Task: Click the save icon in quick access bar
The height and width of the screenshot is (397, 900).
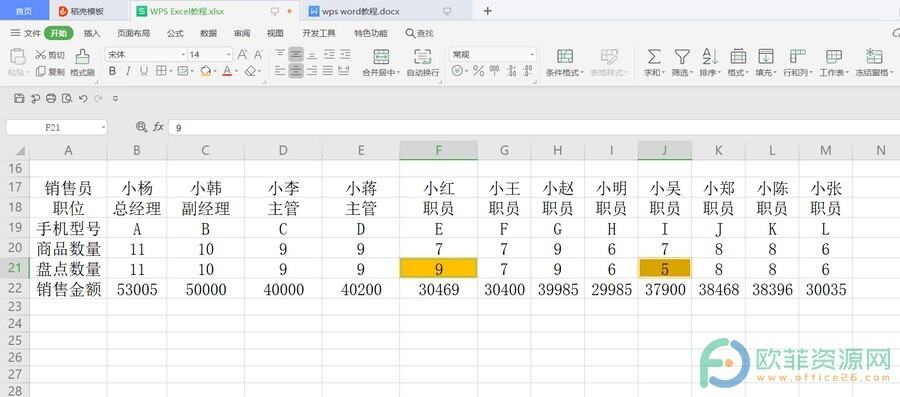Action: (19, 98)
